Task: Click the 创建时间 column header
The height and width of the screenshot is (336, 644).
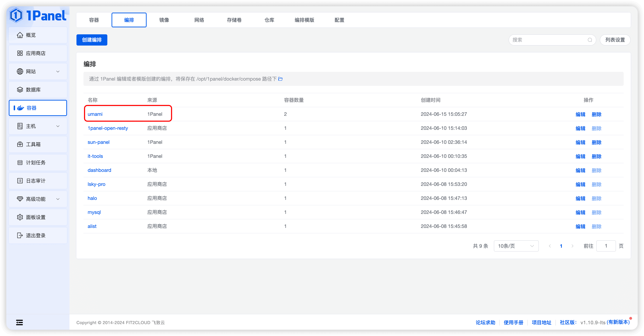Action: (x=431, y=100)
